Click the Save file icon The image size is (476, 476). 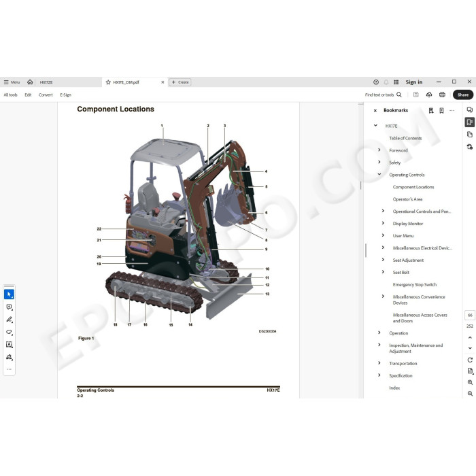point(416,95)
